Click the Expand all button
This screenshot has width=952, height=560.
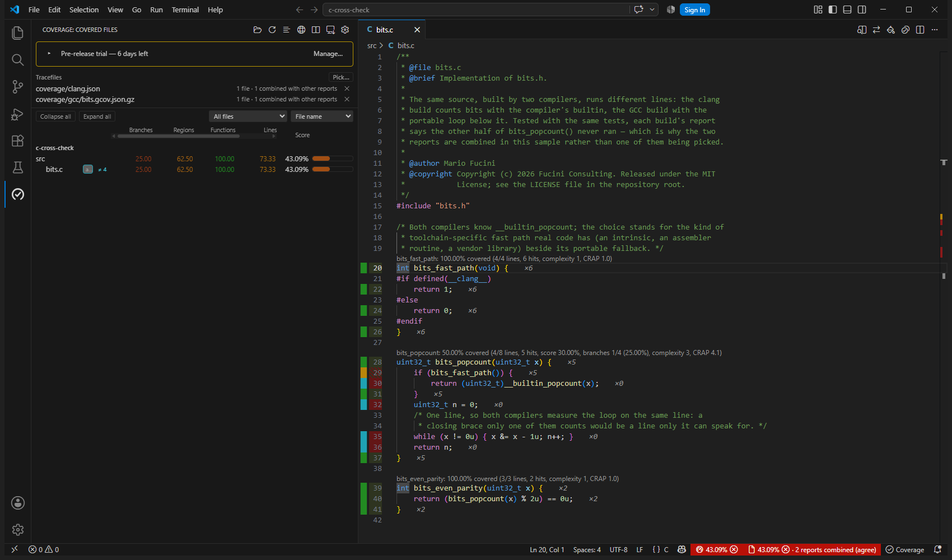97,116
